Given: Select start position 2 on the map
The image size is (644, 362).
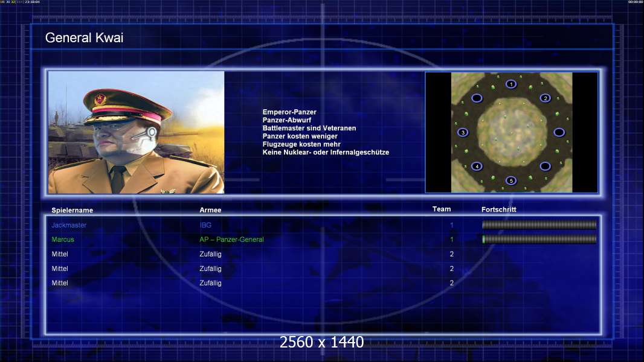Looking at the screenshot, I should (545, 98).
